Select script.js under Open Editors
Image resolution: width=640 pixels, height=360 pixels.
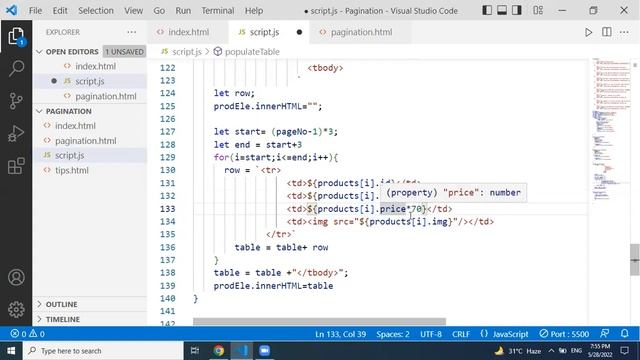[x=90, y=81]
